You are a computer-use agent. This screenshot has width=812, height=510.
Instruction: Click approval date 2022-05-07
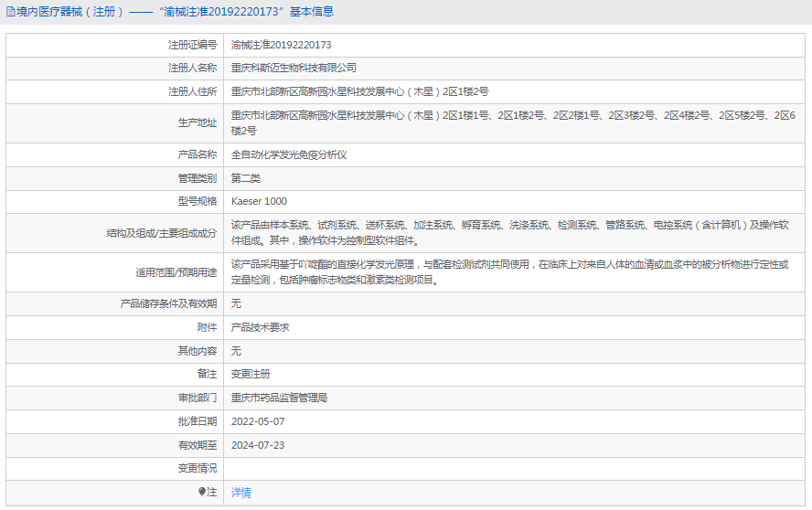[258, 421]
